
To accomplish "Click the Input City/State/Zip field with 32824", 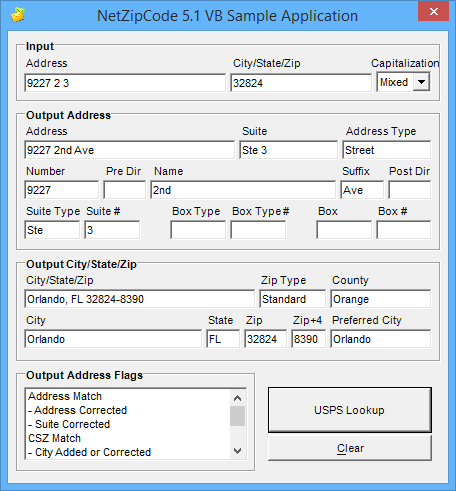I will 301,83.
